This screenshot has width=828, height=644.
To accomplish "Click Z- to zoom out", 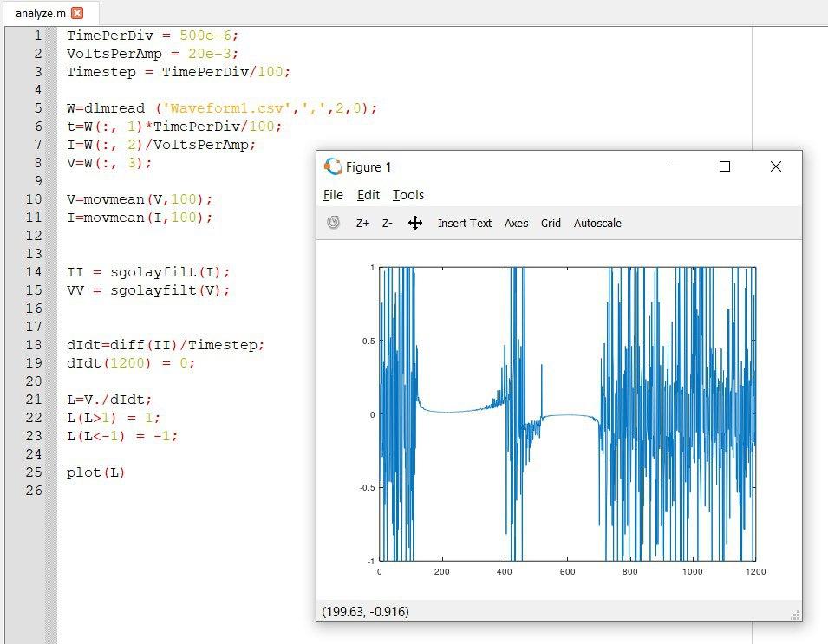I will (388, 223).
